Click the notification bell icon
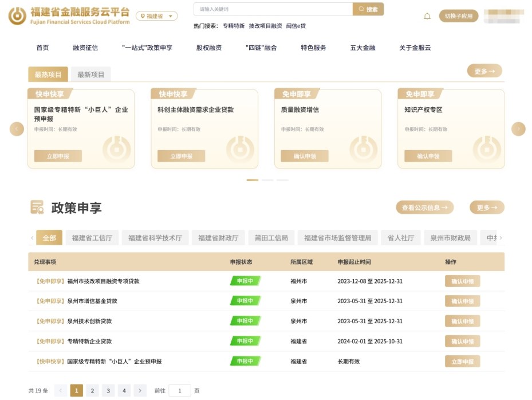The height and width of the screenshot is (400, 532). coord(427,17)
